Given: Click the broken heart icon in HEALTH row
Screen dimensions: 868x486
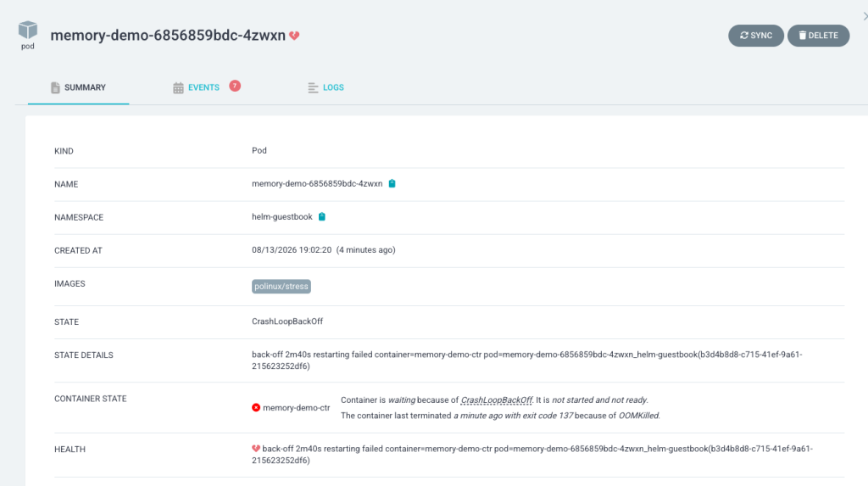Looking at the screenshot, I should (x=256, y=449).
